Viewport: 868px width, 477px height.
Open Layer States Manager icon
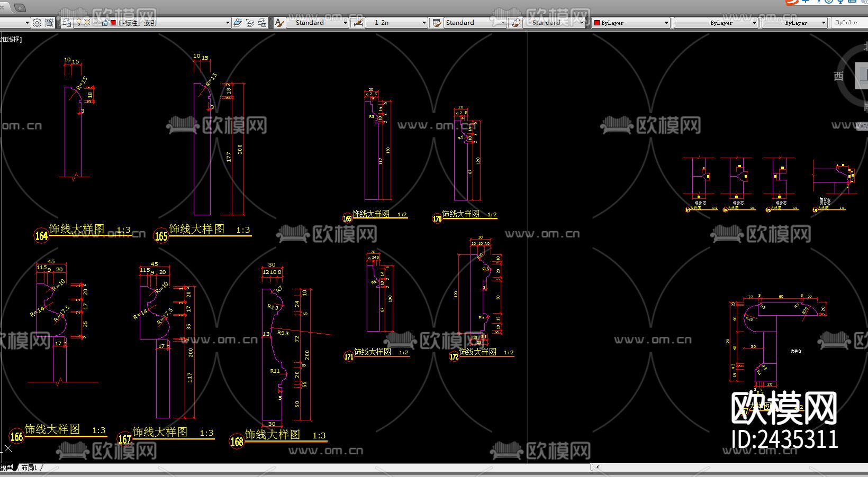click(x=262, y=23)
